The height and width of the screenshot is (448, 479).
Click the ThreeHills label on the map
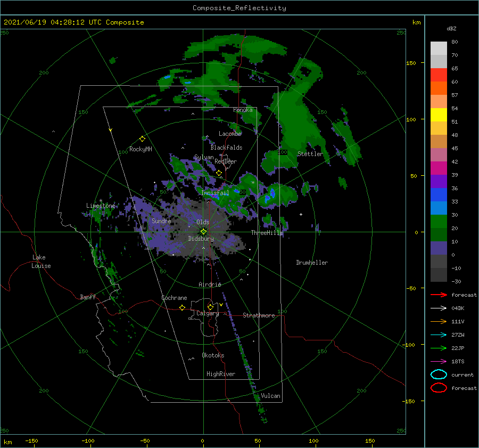pyautogui.click(x=267, y=233)
